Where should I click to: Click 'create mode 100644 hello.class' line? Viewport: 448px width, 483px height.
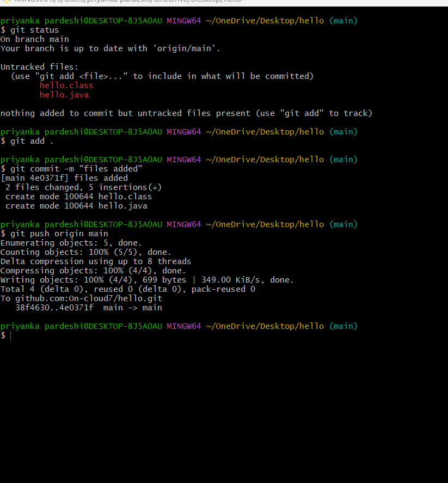tap(78, 196)
